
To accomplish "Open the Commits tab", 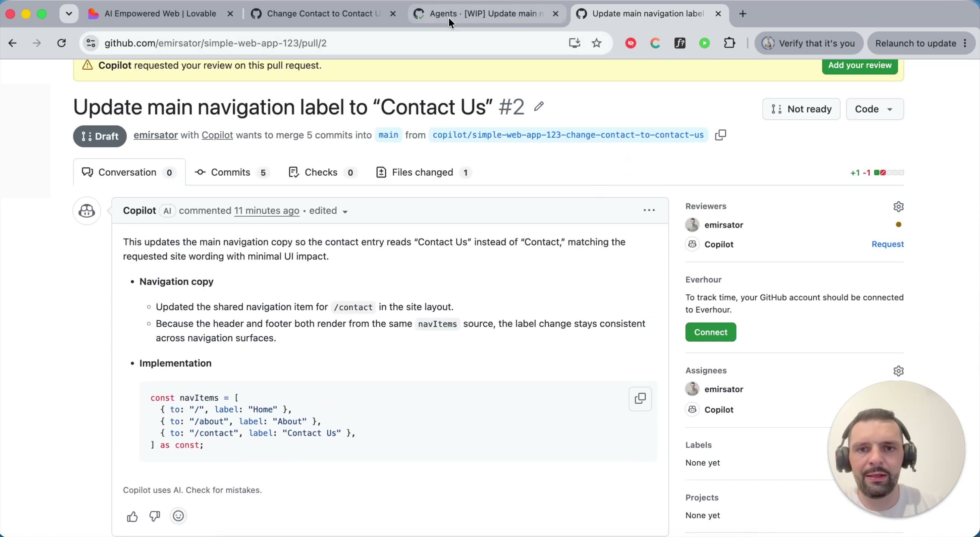I will pyautogui.click(x=232, y=172).
